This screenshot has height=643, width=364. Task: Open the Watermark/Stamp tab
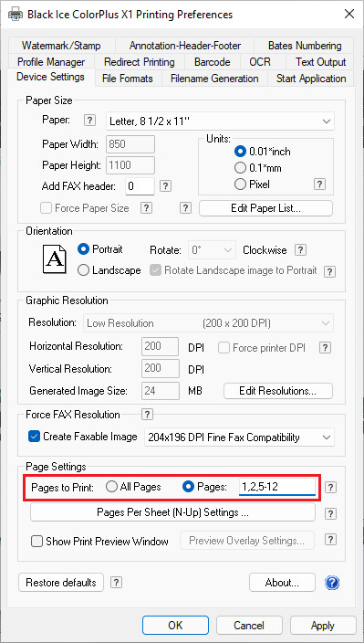61,46
